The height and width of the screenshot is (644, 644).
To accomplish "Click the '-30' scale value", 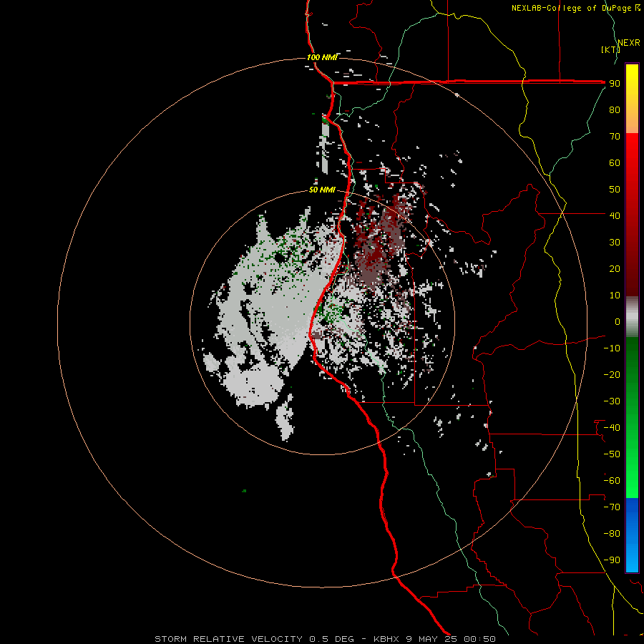I will click(x=612, y=401).
